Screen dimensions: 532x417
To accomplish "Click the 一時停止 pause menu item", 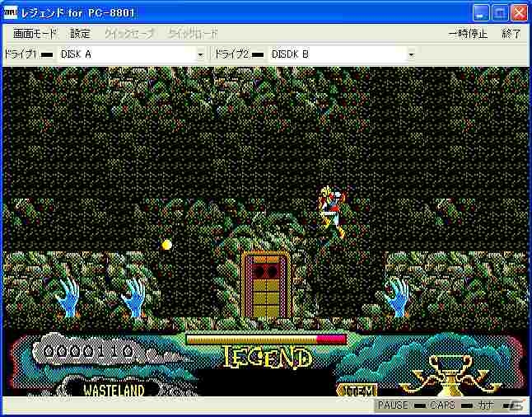I will [468, 34].
